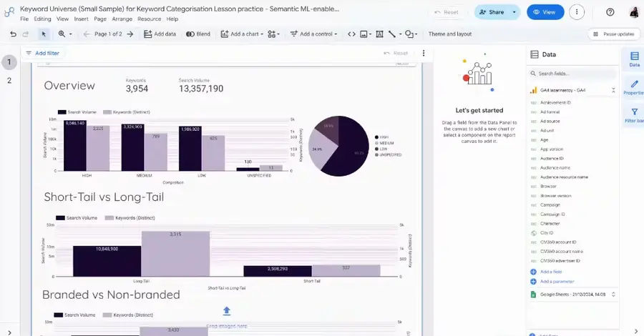644x336 pixels.
Task: Open the Page menu
Action: point(99,19)
